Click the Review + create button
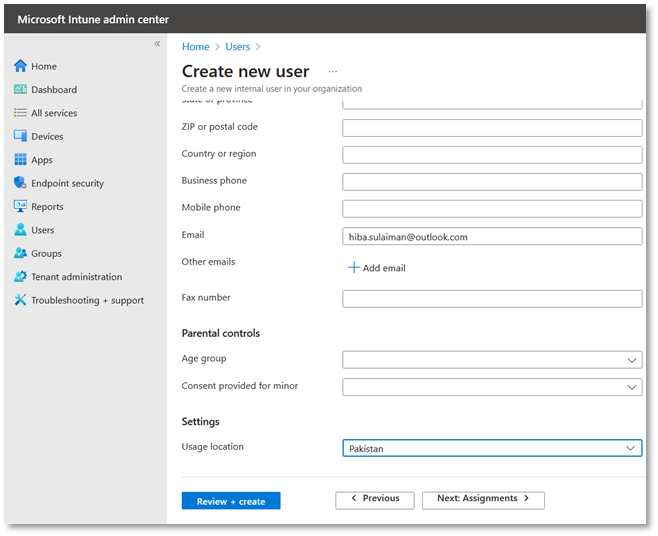Screen dimensions: 658x536 tap(231, 501)
